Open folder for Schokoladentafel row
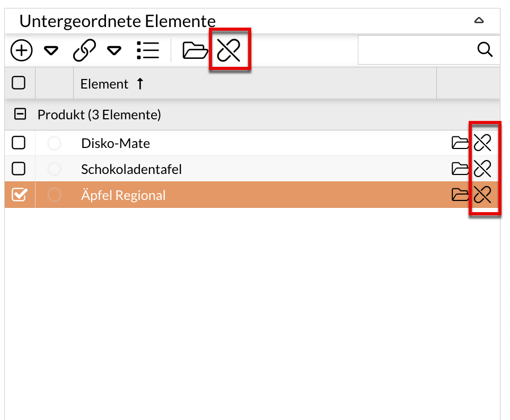This screenshot has height=420, width=510. [x=460, y=169]
